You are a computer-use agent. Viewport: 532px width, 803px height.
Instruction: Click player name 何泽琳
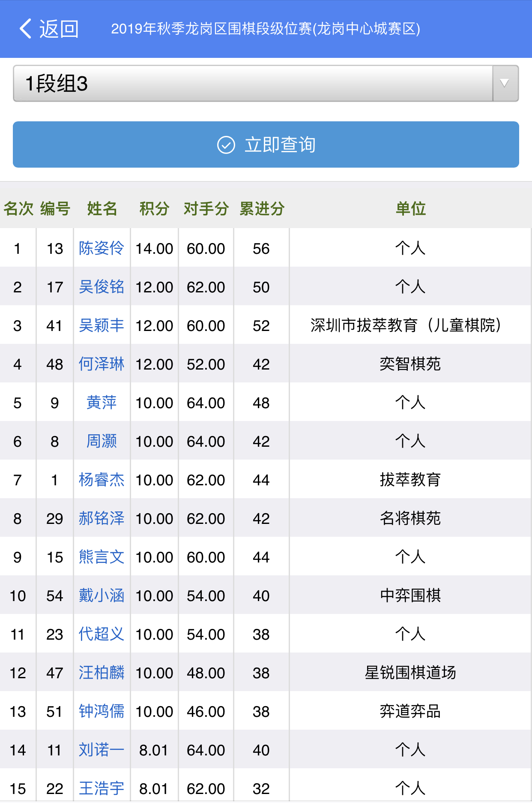click(102, 364)
